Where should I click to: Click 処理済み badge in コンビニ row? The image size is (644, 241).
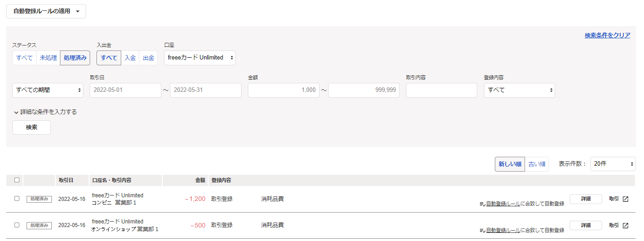[x=39, y=199]
